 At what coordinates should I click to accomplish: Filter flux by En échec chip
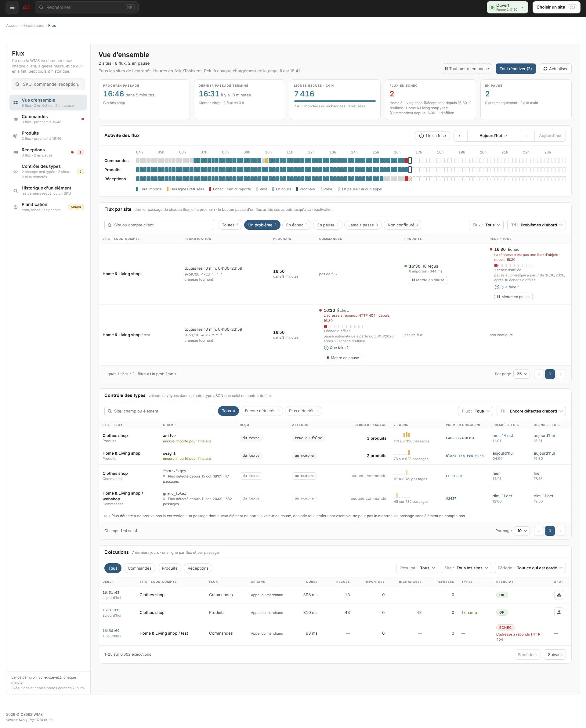click(297, 225)
